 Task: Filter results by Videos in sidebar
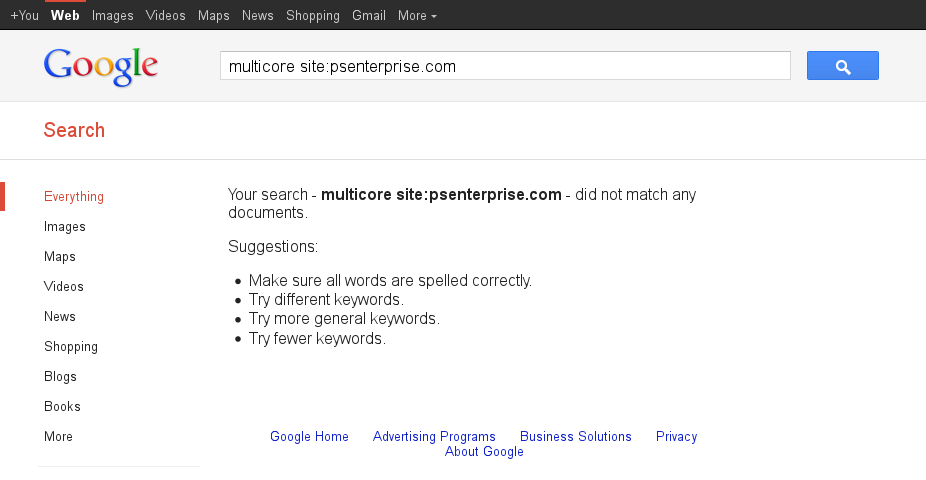[x=64, y=287]
